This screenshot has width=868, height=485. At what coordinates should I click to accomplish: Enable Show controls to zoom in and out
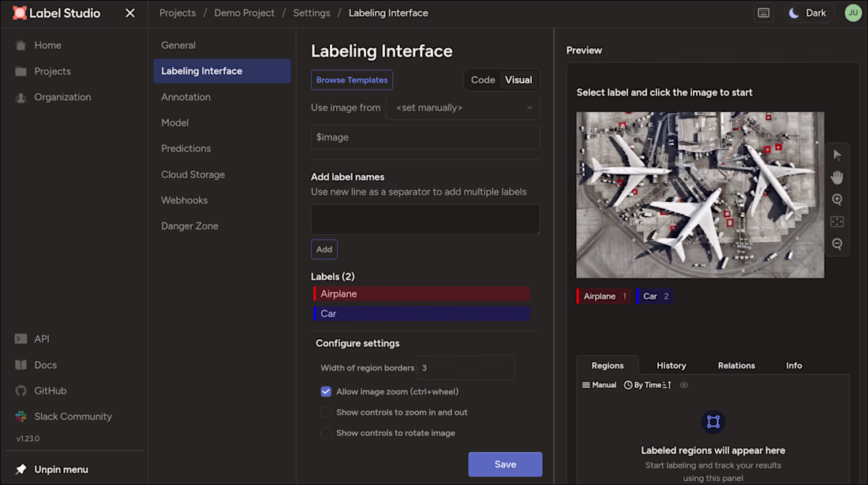tap(325, 412)
